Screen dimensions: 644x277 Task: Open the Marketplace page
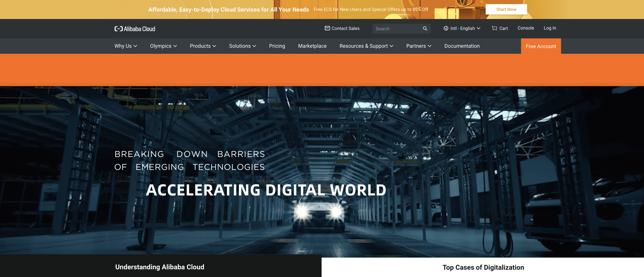pos(312,46)
